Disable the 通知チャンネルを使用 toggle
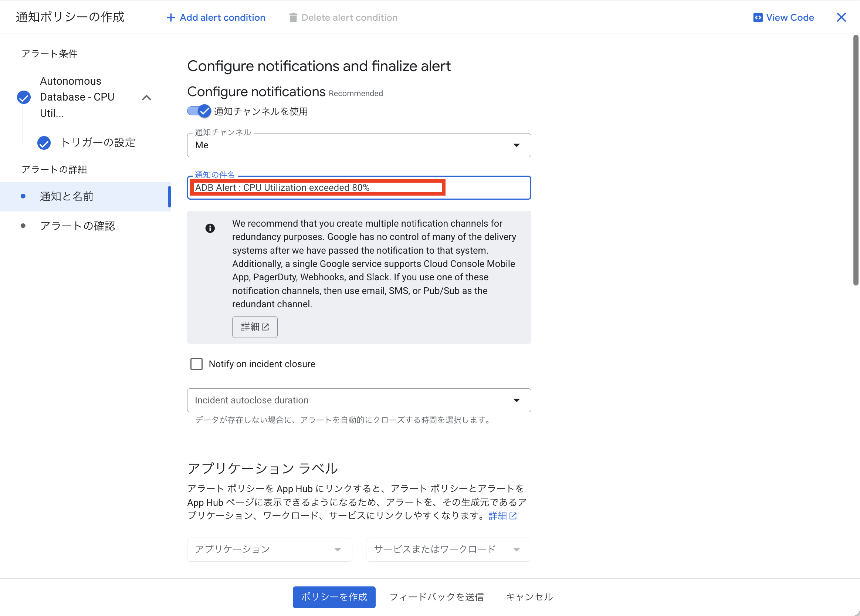Screen dimensions: 860x616 click(199, 111)
